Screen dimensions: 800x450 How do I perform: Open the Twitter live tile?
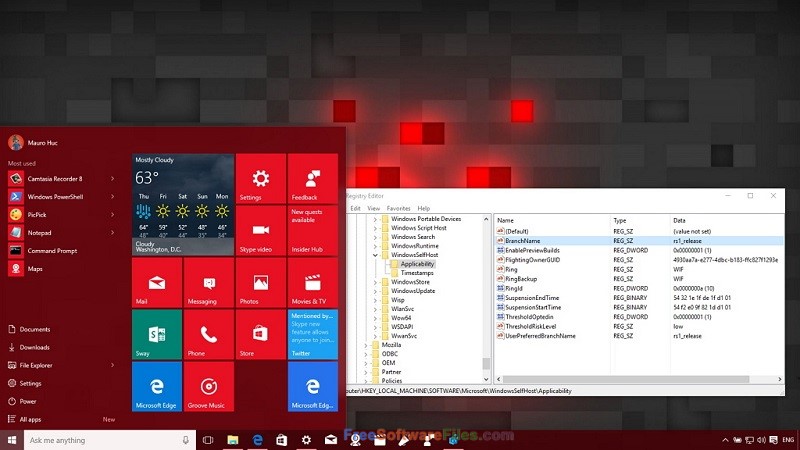pyautogui.click(x=313, y=335)
